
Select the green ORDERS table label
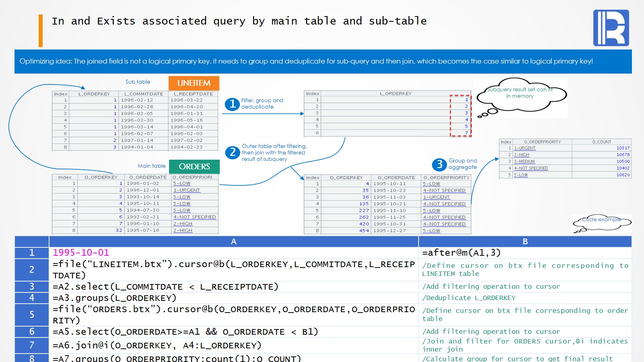[x=194, y=167]
